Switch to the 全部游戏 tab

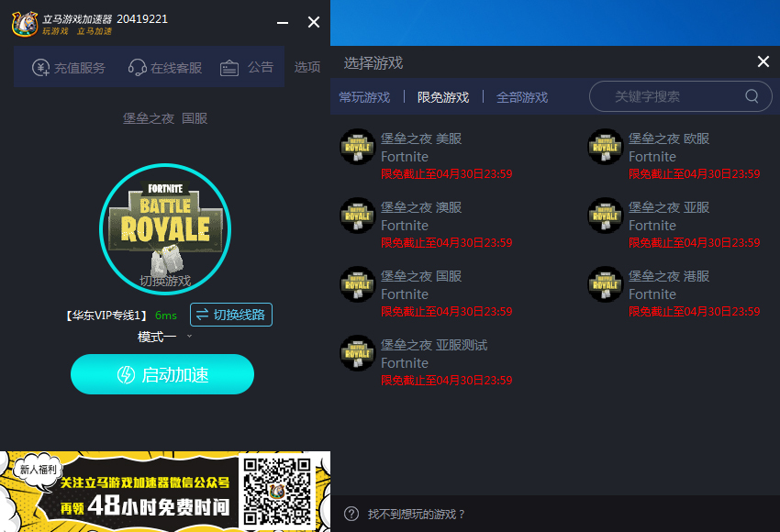pyautogui.click(x=523, y=96)
